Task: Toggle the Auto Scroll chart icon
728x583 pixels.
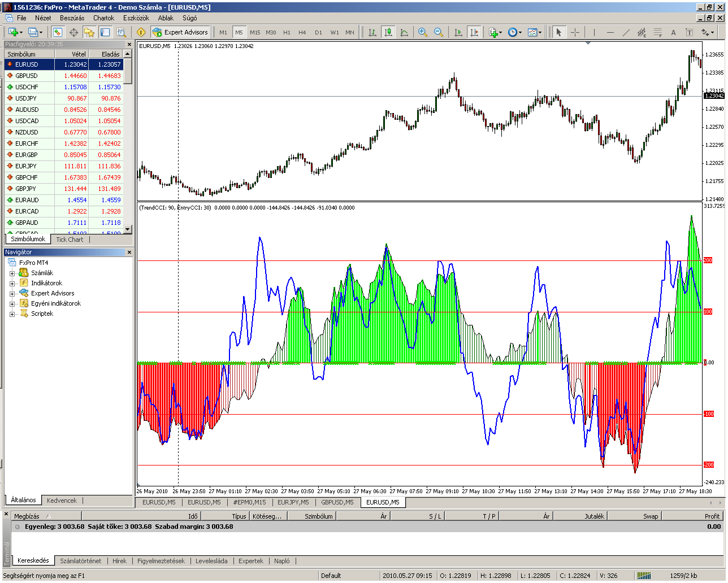Action: tap(458, 32)
